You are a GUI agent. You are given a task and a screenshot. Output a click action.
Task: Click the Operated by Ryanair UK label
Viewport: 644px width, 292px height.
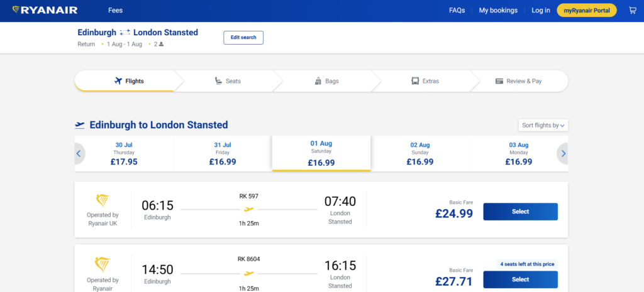coord(103,219)
